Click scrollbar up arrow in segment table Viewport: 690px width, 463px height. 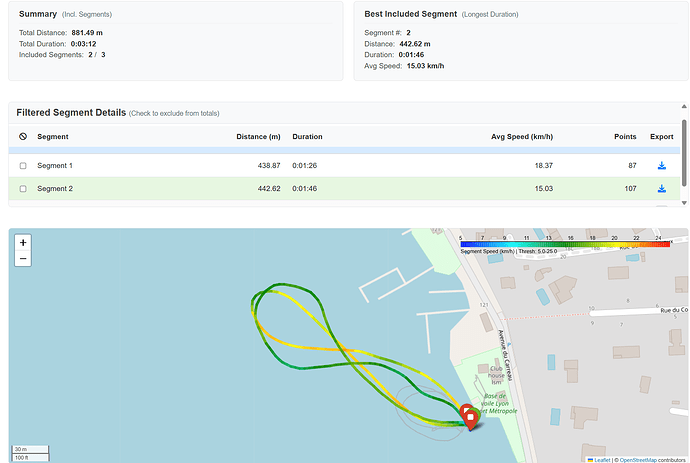pyautogui.click(x=684, y=107)
